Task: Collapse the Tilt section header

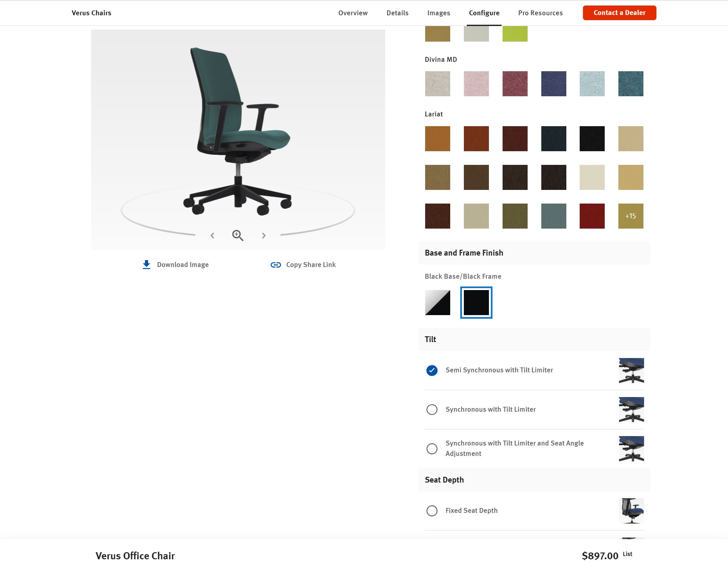Action: click(534, 339)
